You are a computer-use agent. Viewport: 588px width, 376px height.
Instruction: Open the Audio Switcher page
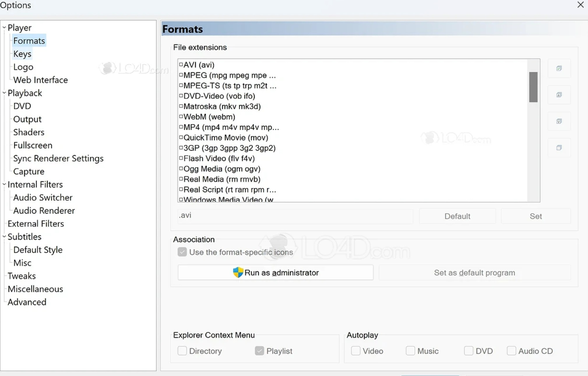pos(43,198)
